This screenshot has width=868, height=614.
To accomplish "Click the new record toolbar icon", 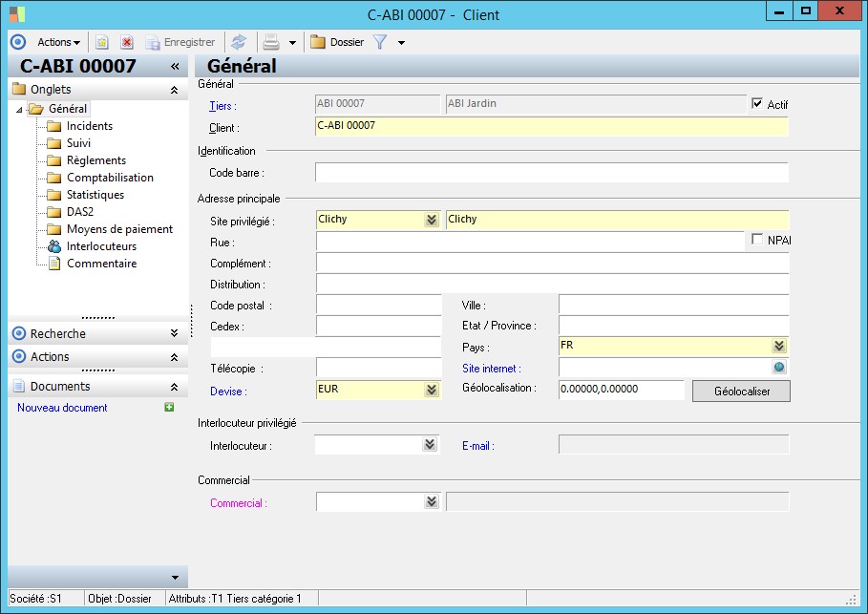I will click(102, 42).
